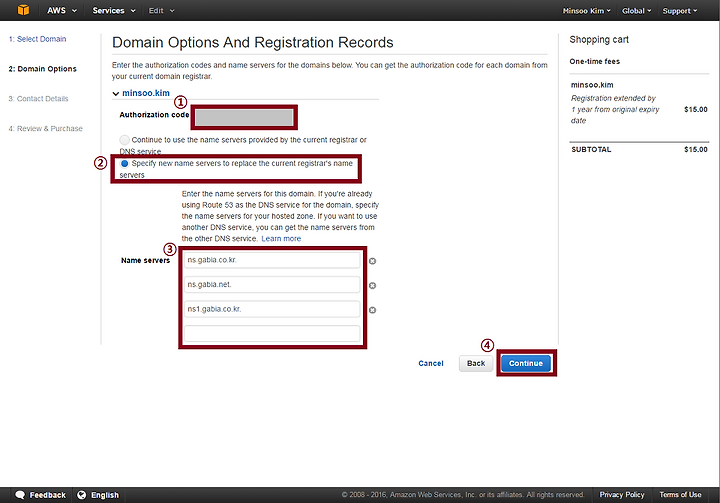720x503 pixels.
Task: Open the Global region menu
Action: [636, 11]
